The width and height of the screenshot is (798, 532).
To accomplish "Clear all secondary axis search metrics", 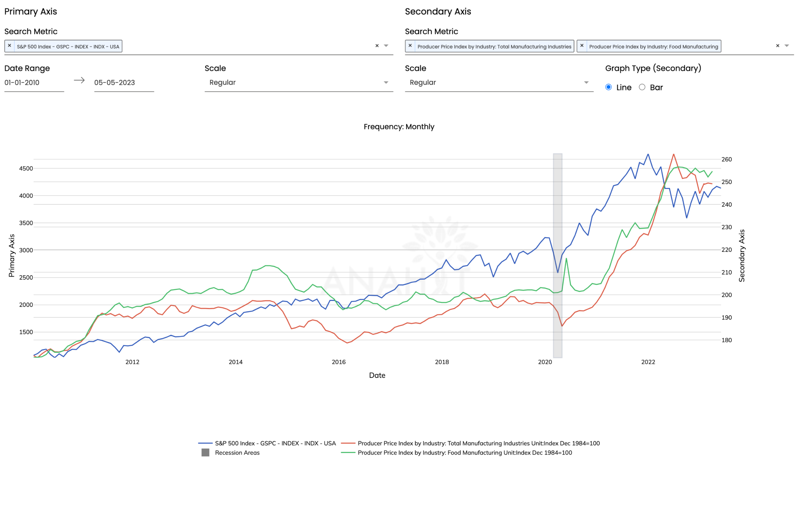I will point(778,46).
